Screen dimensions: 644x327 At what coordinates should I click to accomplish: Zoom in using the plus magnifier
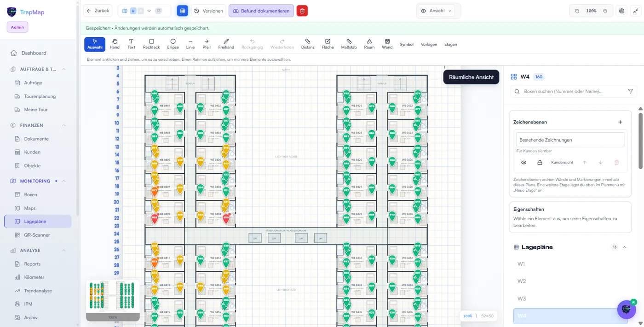(605, 11)
